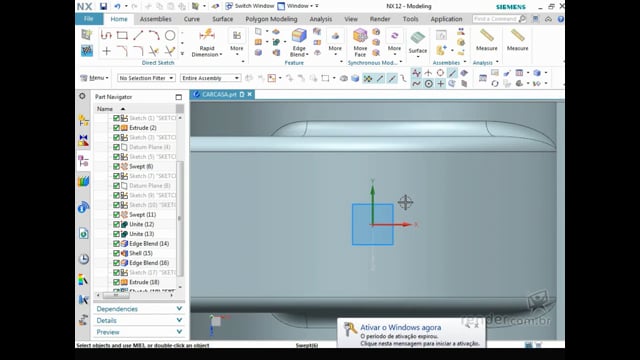Image resolution: width=640 pixels, height=360 pixels.
Task: Switch to the Assemblies ribbon tab
Action: click(x=156, y=19)
